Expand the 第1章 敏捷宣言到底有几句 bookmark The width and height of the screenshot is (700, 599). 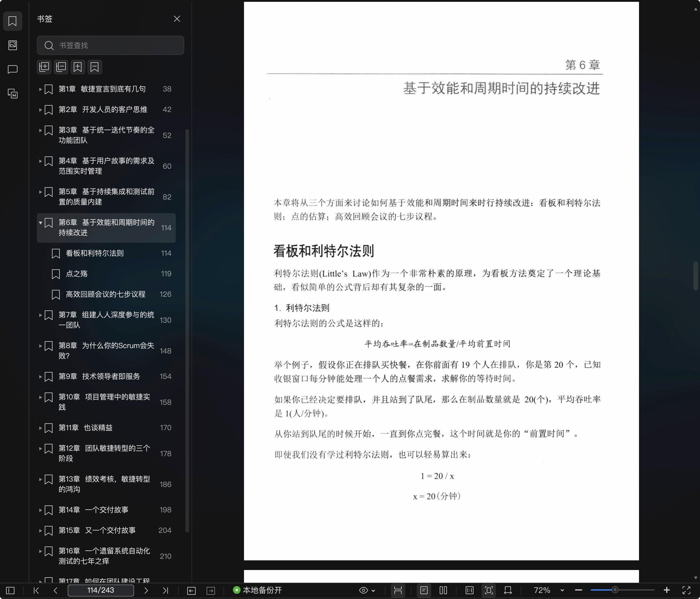(x=40, y=89)
